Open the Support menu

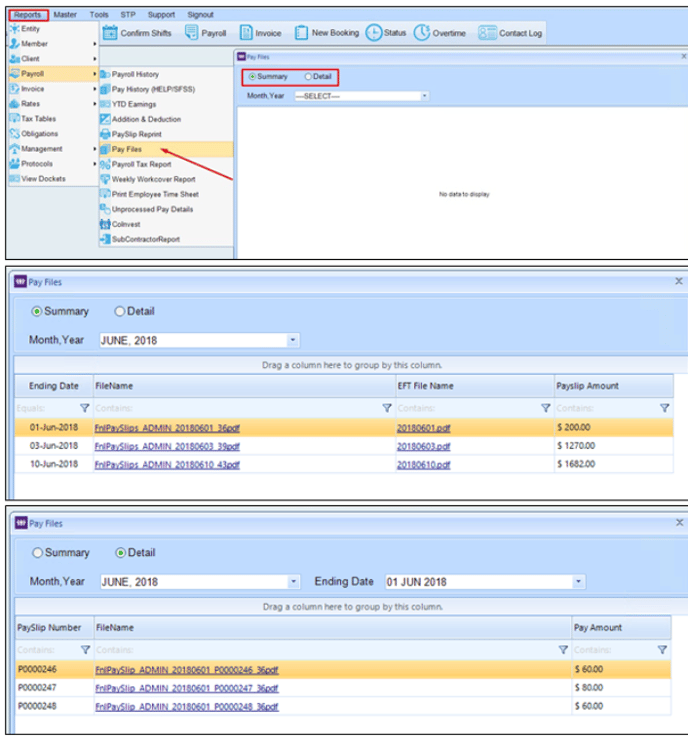pyautogui.click(x=161, y=15)
